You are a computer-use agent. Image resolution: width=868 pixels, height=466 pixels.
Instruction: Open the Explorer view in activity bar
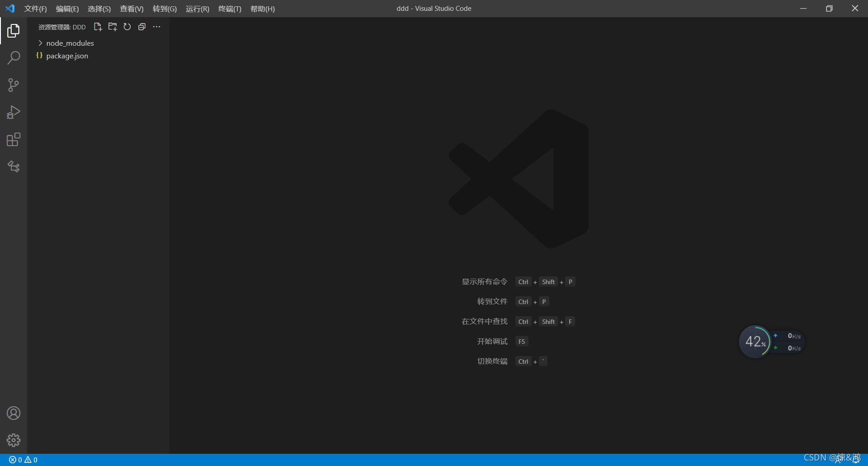(14, 31)
